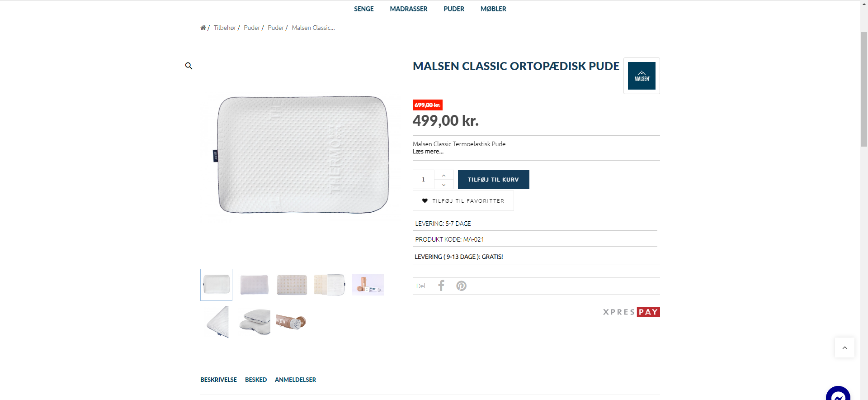
Task: Add pillow with Tilføj til kurv
Action: coord(493,180)
